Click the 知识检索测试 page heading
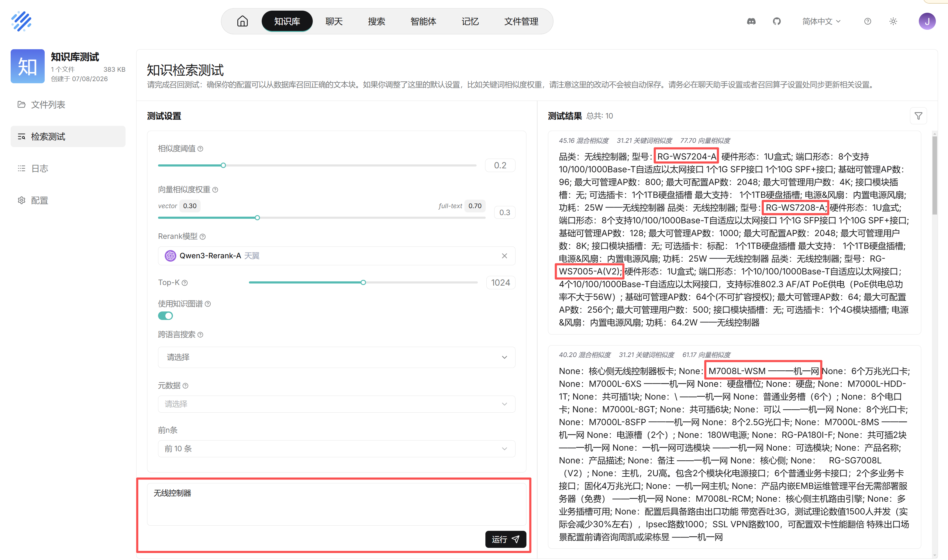This screenshot has height=560, width=948. click(185, 70)
